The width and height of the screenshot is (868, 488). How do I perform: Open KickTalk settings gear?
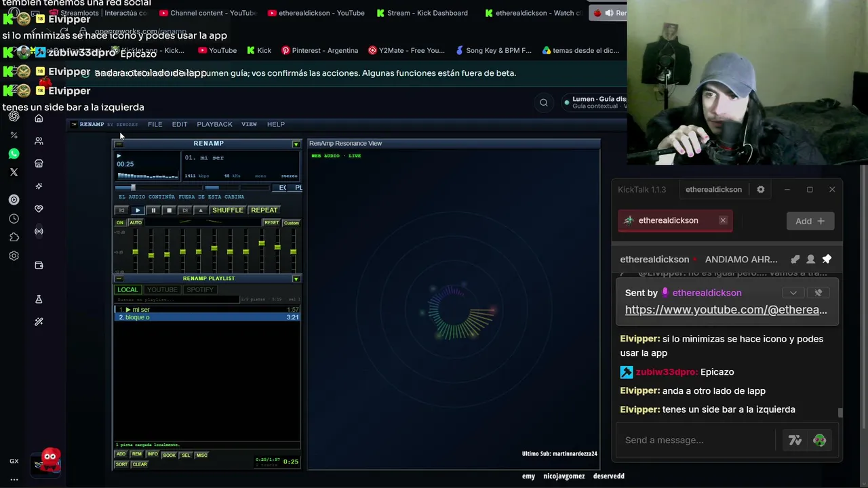760,190
